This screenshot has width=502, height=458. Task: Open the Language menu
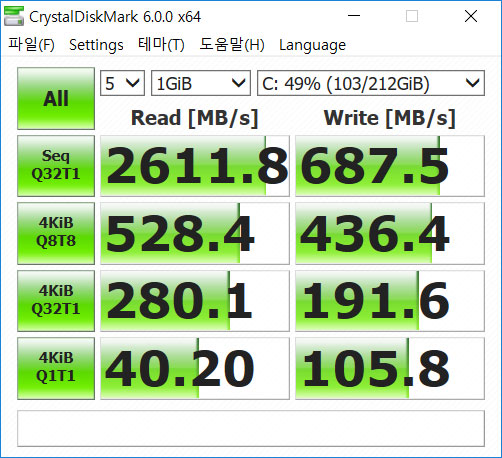[312, 45]
